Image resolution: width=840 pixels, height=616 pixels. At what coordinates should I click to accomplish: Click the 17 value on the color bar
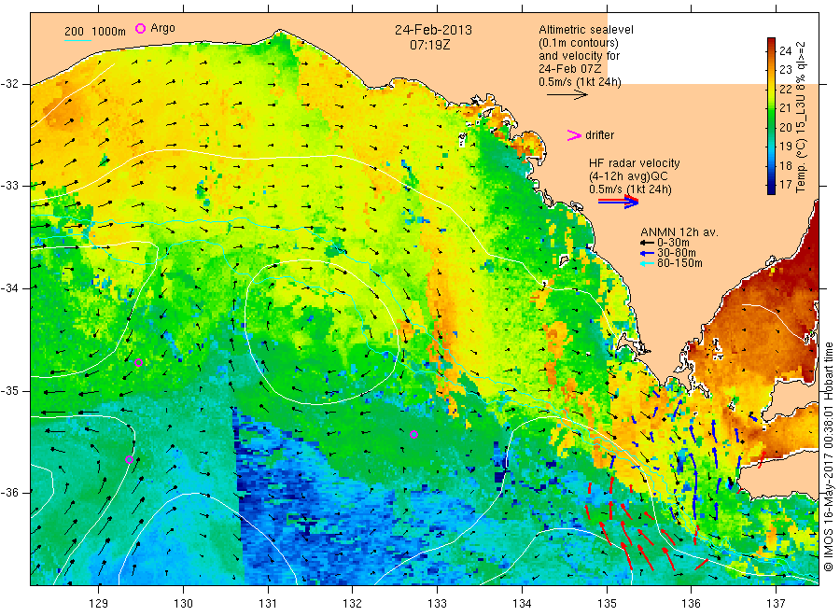785,184
